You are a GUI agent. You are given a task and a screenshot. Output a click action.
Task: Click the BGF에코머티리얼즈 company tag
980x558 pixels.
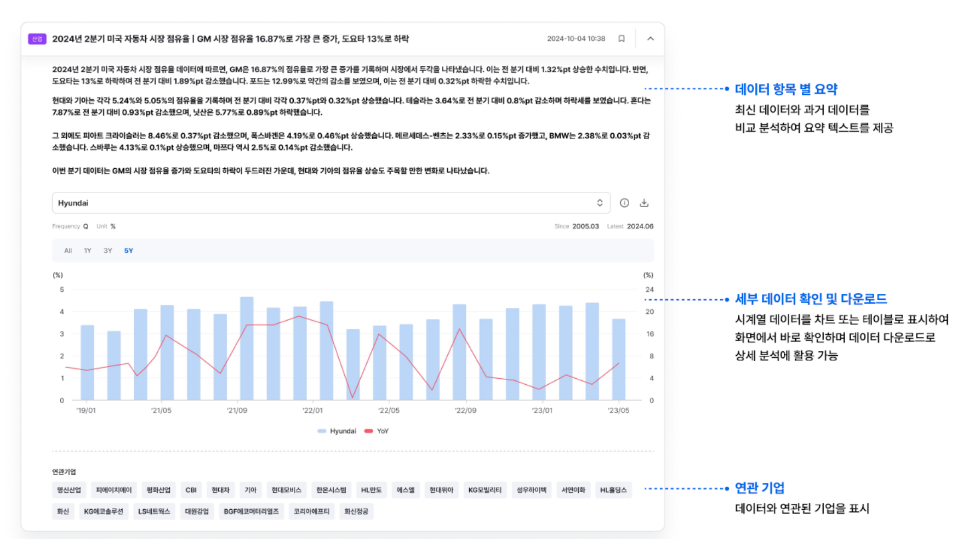(251, 511)
